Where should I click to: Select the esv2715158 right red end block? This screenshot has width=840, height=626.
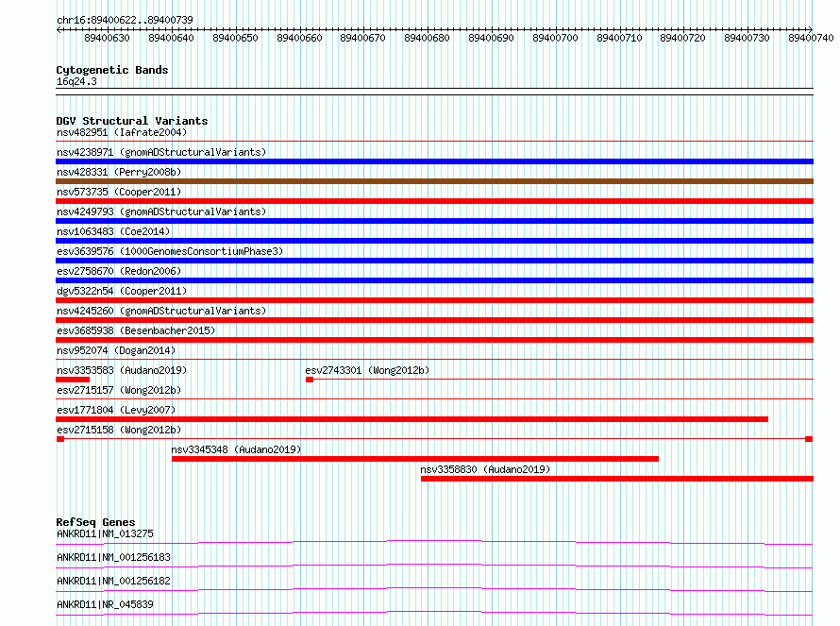[x=809, y=439]
